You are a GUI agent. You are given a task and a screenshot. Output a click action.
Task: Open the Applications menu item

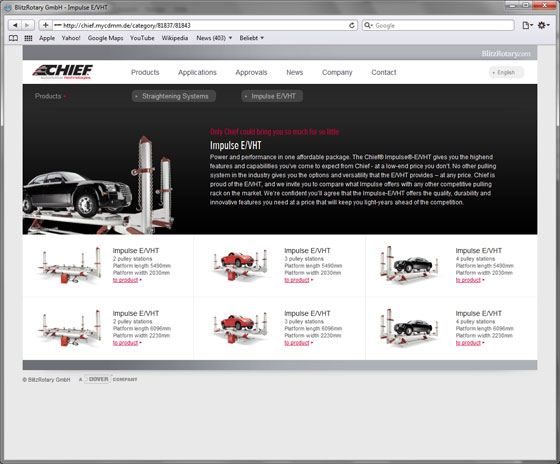point(197,73)
